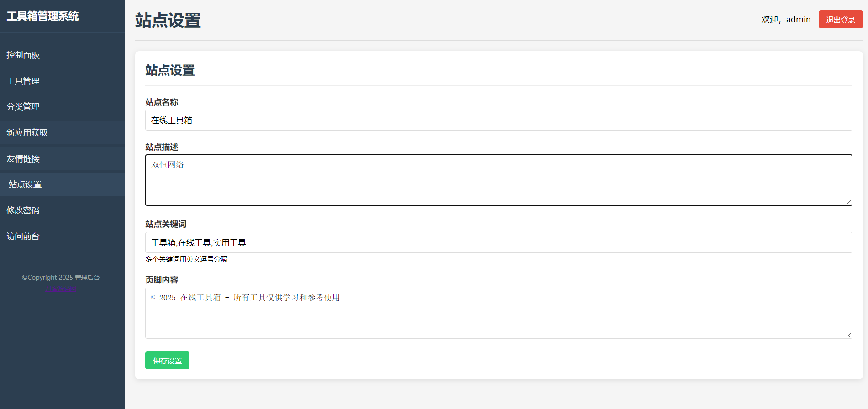Open 分类管理 in the sidebar
This screenshot has height=409, width=868.
point(23,107)
